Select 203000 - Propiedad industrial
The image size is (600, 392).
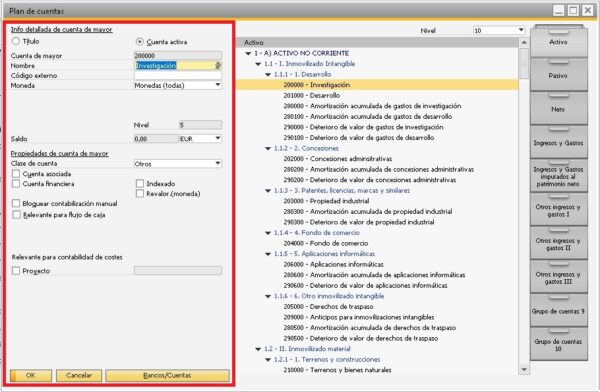coord(326,201)
